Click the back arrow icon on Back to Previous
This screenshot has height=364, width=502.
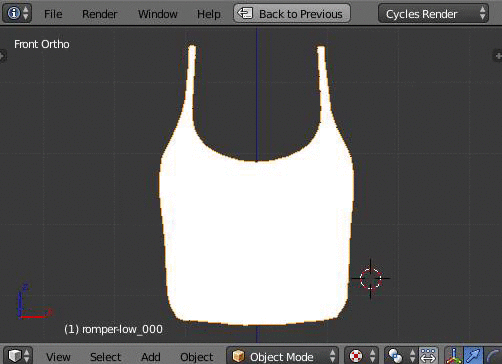(245, 13)
